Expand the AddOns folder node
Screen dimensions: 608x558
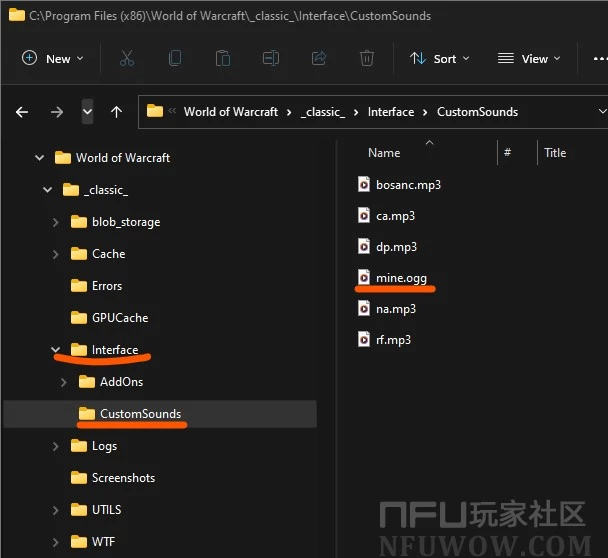click(64, 382)
